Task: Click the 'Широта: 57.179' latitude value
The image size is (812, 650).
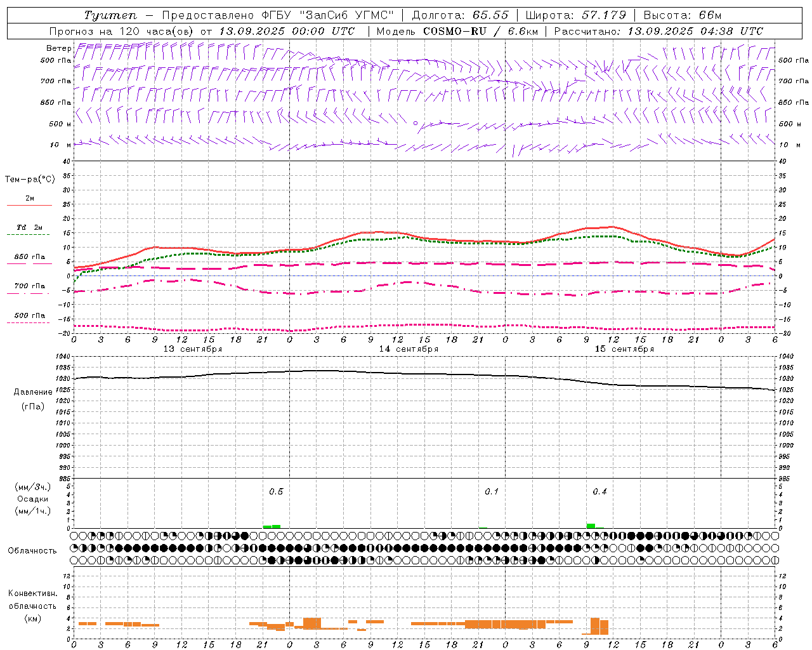Action: [x=576, y=15]
